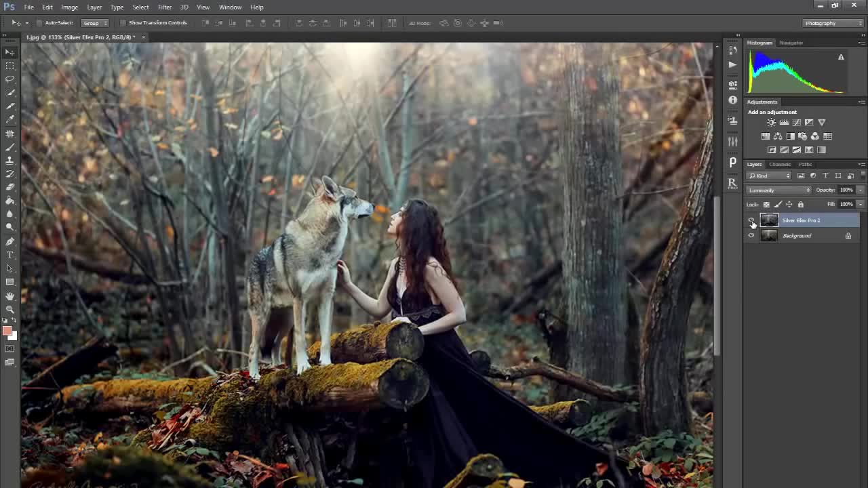Image resolution: width=868 pixels, height=488 pixels.
Task: Click the foreground color swatch
Action: tap(7, 331)
